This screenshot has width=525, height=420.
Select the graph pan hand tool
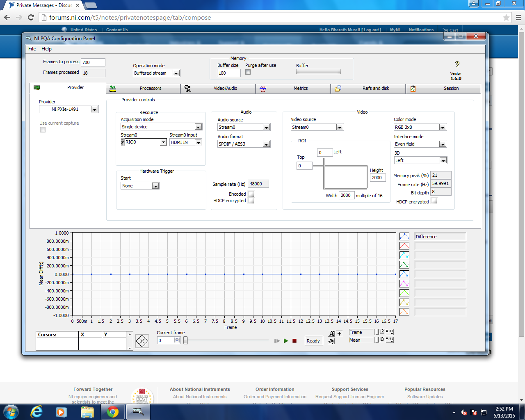tap(332, 341)
